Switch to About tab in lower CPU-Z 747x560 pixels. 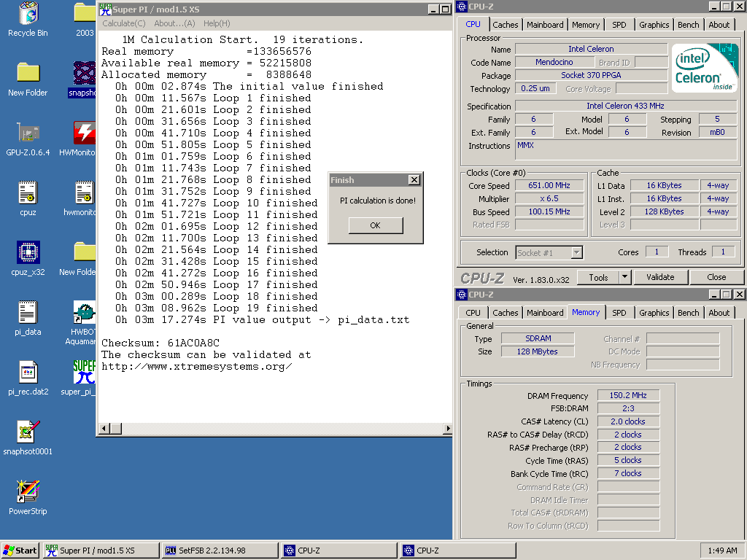point(719,313)
